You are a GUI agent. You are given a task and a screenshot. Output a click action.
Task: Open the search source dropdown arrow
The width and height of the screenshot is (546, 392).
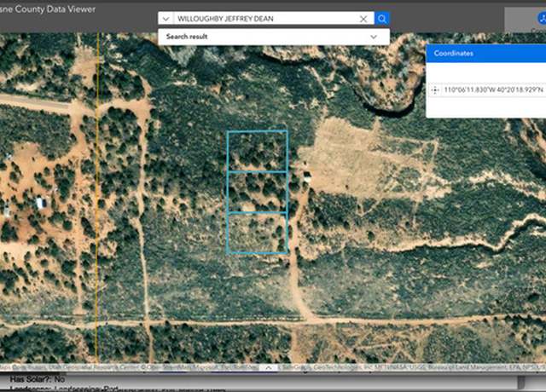click(166, 19)
